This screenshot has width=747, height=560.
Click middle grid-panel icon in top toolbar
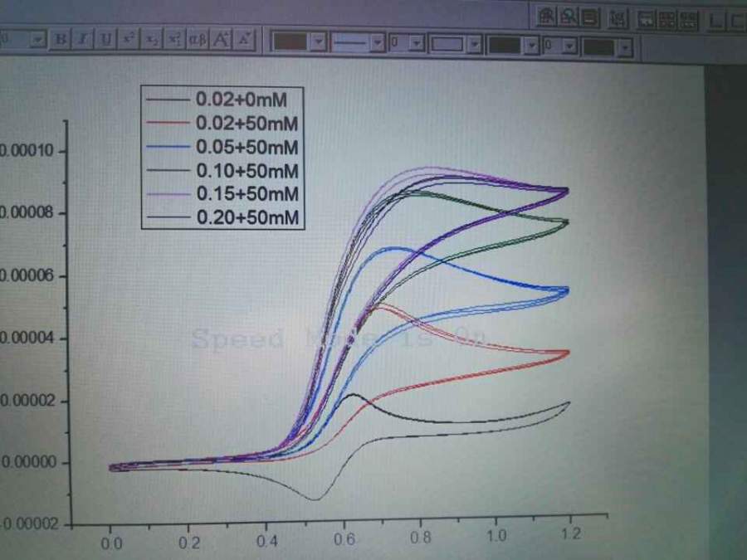tap(667, 21)
